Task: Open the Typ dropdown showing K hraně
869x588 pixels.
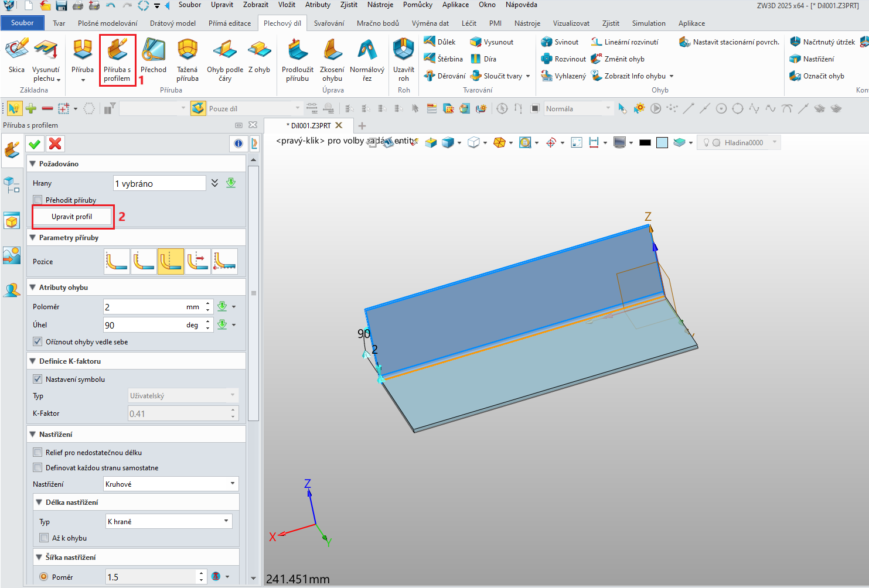Action: click(x=169, y=521)
